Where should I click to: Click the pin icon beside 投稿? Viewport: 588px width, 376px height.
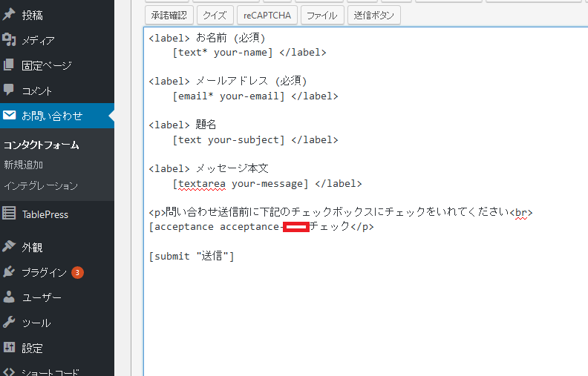coord(9,15)
